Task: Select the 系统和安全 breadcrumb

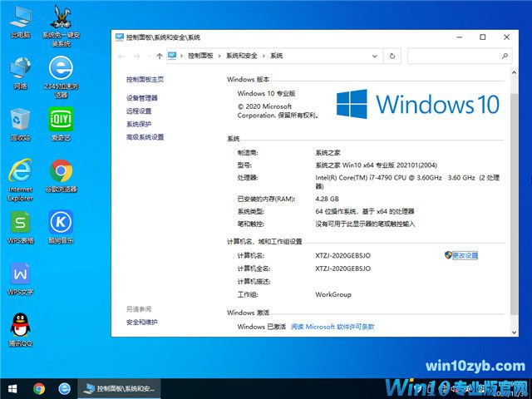Action: (x=242, y=56)
